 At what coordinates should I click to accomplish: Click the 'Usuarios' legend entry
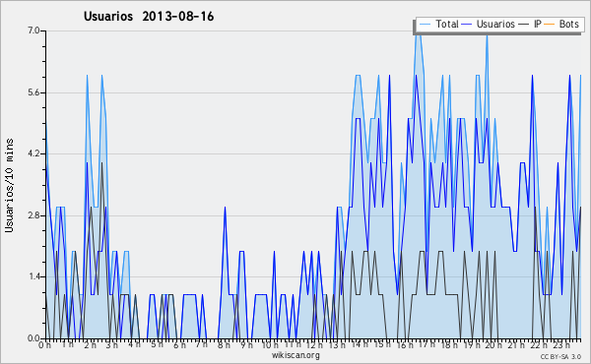495,24
